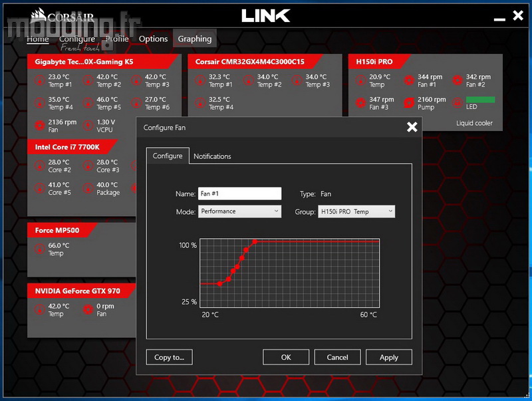This screenshot has height=401, width=532.
Task: Select the H150i PRO Fan #1 icon
Action: pyautogui.click(x=409, y=80)
